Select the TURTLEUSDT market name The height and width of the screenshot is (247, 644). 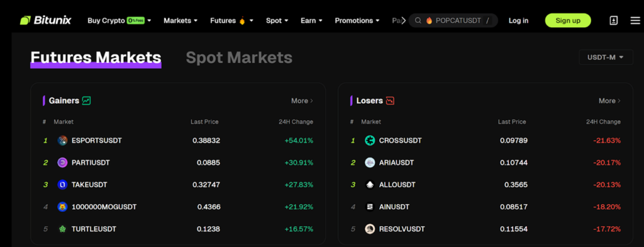(x=94, y=229)
